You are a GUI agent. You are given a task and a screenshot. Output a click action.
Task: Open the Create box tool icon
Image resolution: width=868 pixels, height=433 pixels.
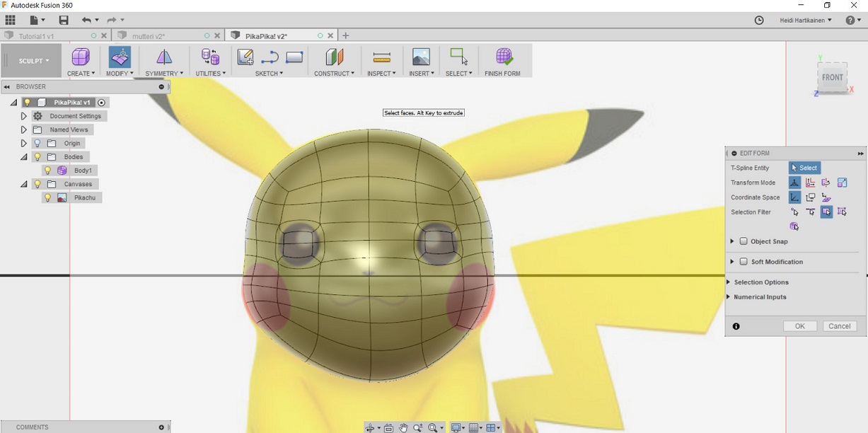(81, 57)
